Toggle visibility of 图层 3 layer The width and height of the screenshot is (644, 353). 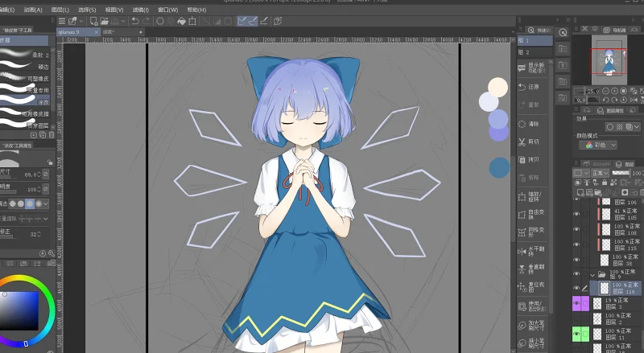(576, 304)
